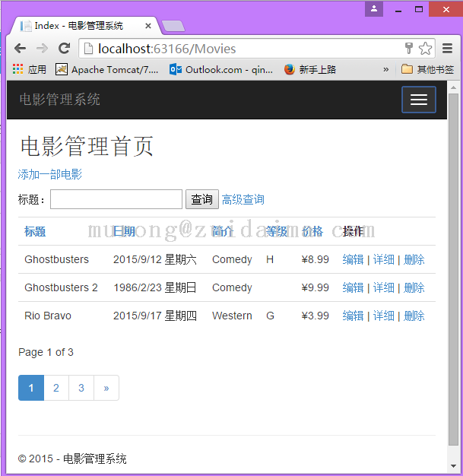The image size is (463, 476).
Task: Toggle the site navbar collapse button
Action: coord(418,100)
